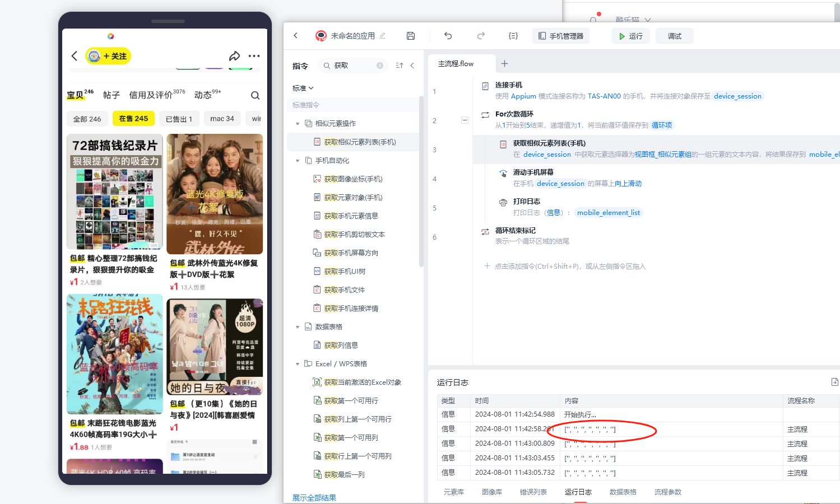Click the pencil icon to rename the app
840x504 pixels.
[x=383, y=36]
